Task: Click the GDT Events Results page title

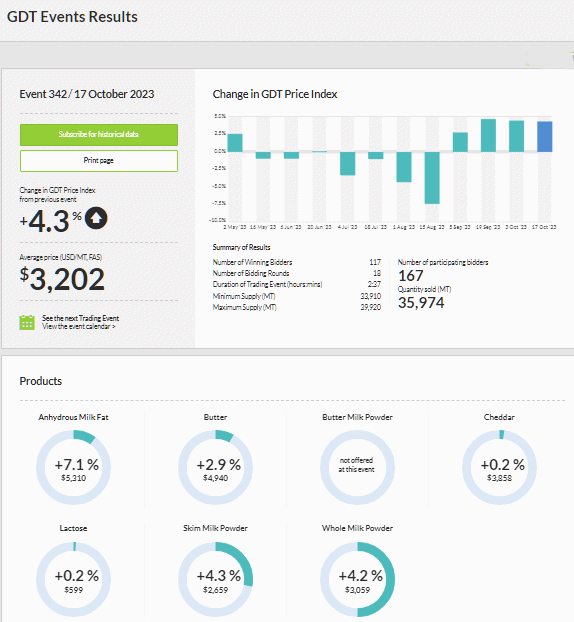Action: coord(72,17)
